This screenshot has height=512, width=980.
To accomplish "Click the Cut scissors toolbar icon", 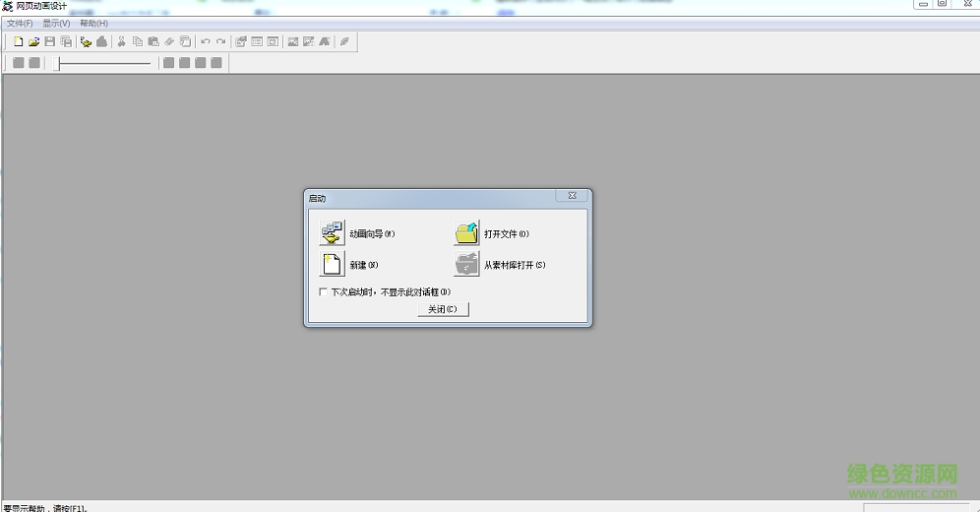I will (122, 41).
